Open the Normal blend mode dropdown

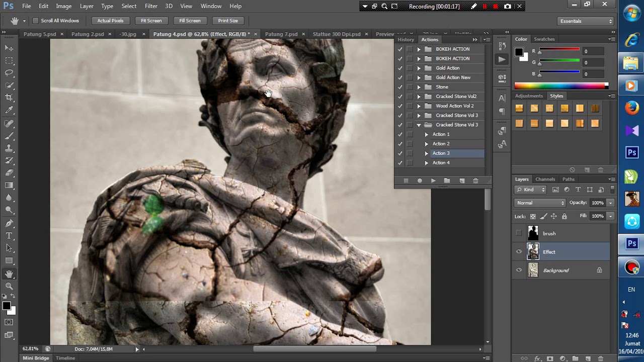click(x=540, y=203)
